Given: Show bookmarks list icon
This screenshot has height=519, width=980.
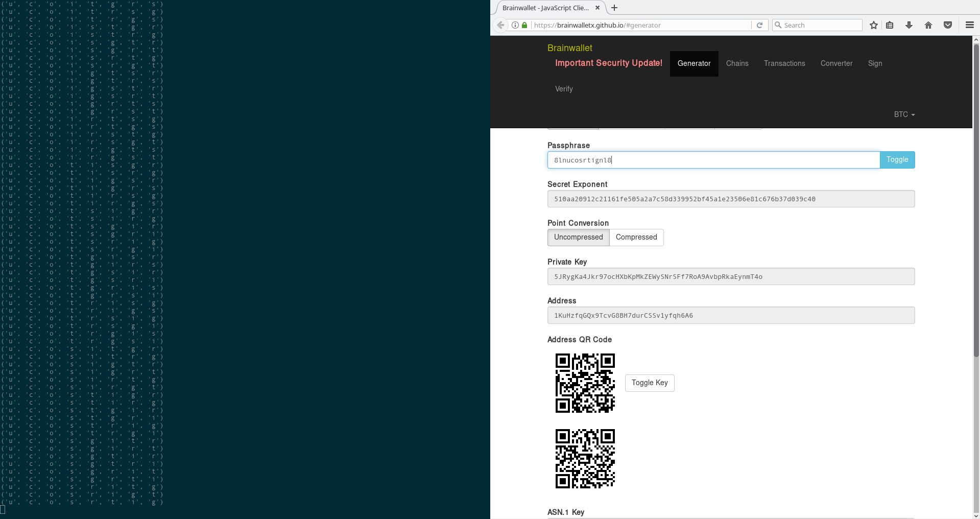Looking at the screenshot, I should [890, 25].
